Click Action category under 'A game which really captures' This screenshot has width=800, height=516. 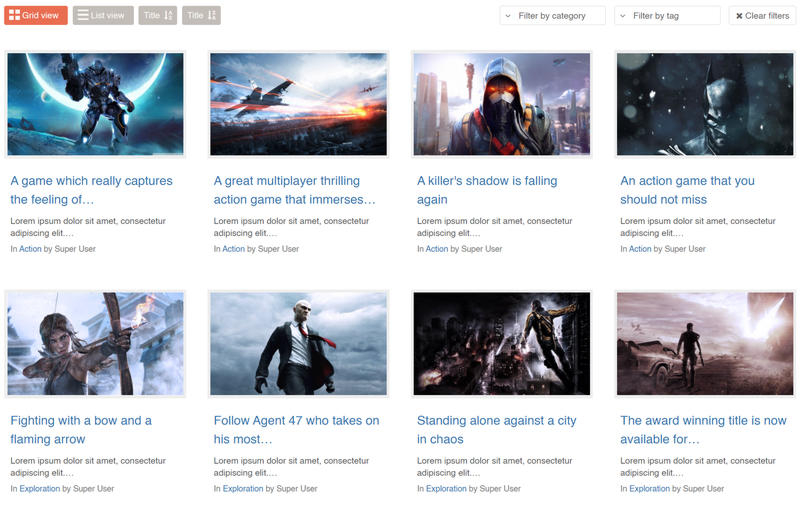(x=30, y=249)
